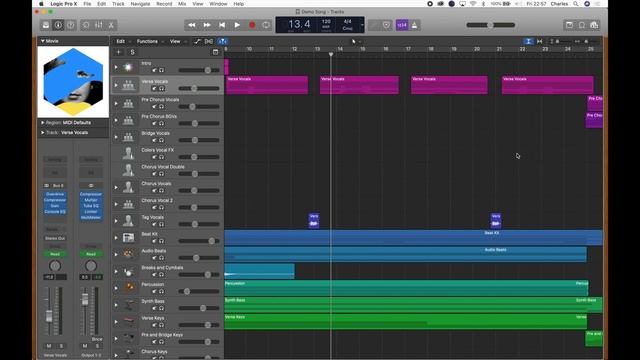This screenshot has width=640, height=360.
Task: Click the red Record button
Action: pos(252,25)
